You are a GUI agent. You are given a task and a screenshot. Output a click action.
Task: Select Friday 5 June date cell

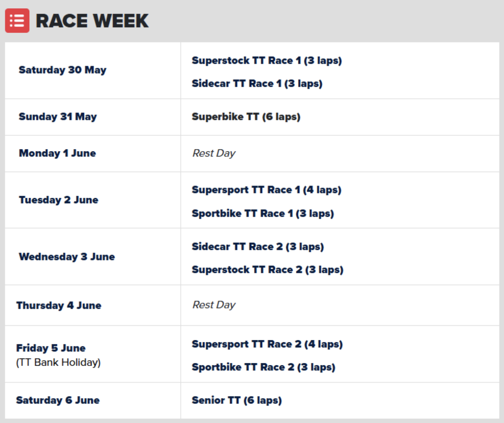pyautogui.click(x=51, y=348)
